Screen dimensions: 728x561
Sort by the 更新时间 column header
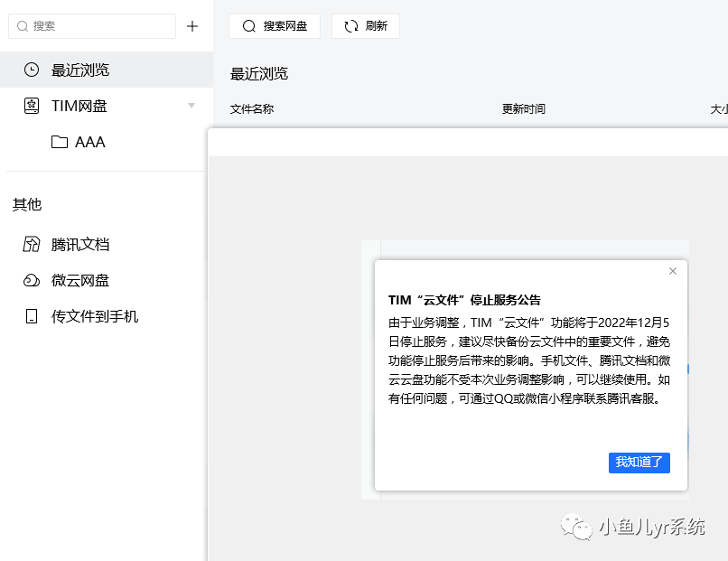[523, 109]
